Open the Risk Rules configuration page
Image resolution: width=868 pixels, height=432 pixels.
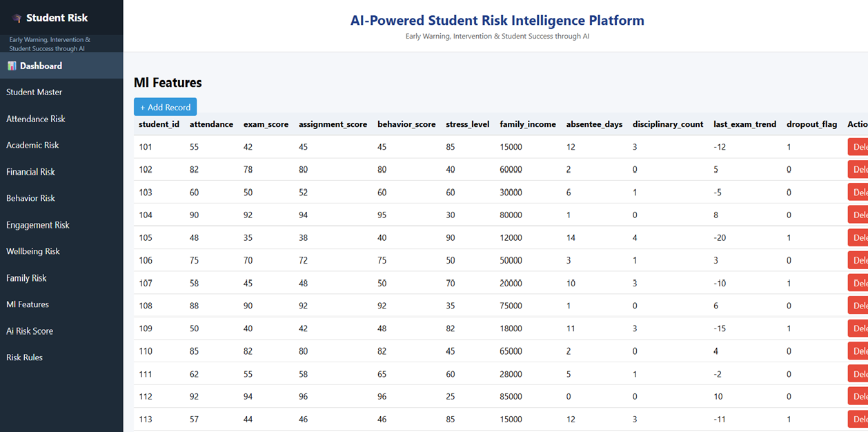pos(23,357)
